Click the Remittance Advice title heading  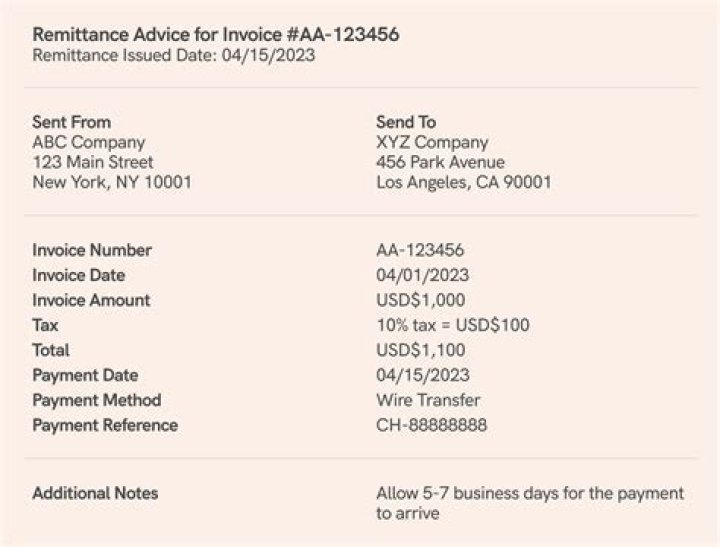(x=216, y=34)
